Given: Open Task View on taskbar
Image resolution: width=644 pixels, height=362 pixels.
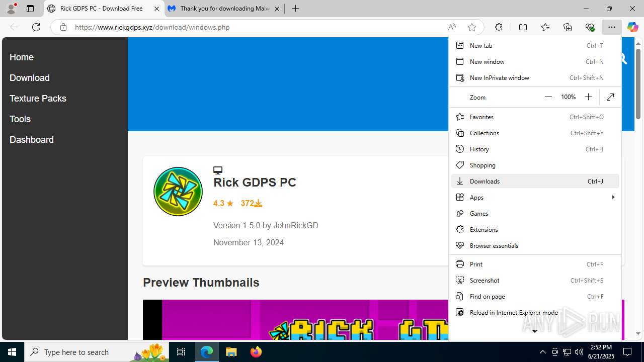Looking at the screenshot, I should click(x=181, y=352).
